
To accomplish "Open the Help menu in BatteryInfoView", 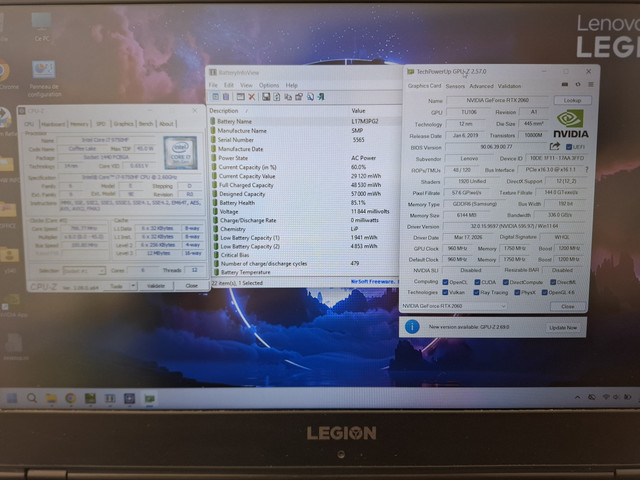I will click(291, 85).
